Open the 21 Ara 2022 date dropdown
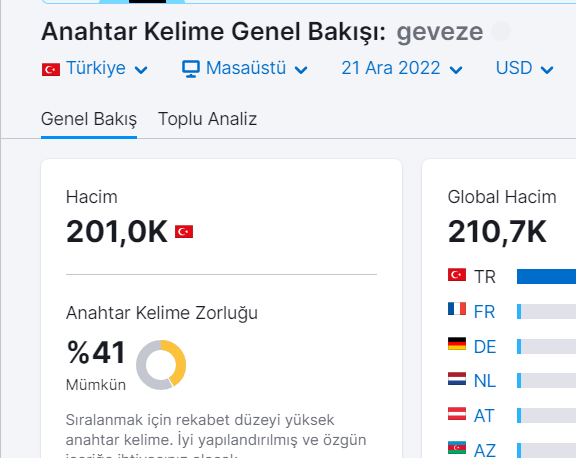 (402, 68)
